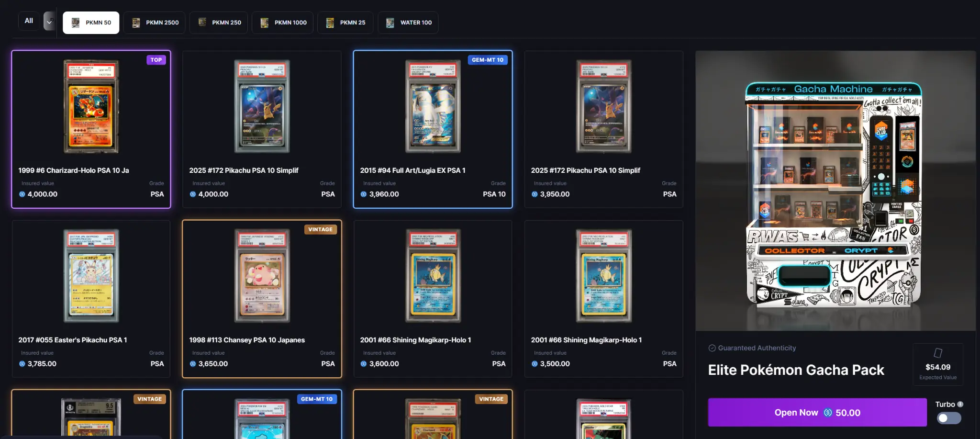Click the coin icon beside 3,650.00

193,364
